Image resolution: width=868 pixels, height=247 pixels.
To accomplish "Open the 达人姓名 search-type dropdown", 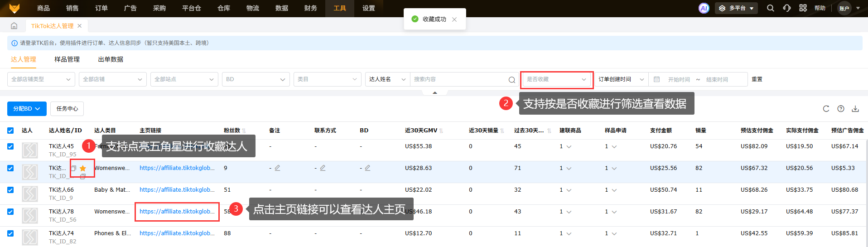I will (388, 79).
